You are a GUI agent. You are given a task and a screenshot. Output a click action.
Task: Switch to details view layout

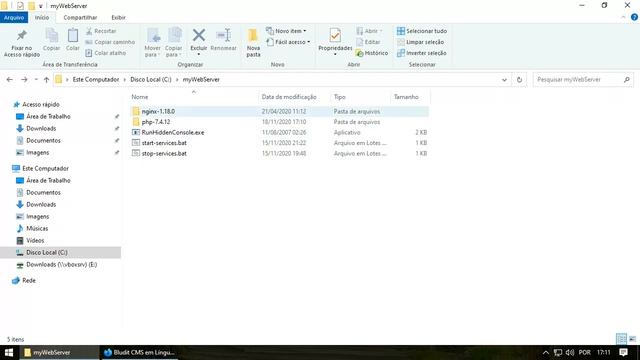click(621, 339)
